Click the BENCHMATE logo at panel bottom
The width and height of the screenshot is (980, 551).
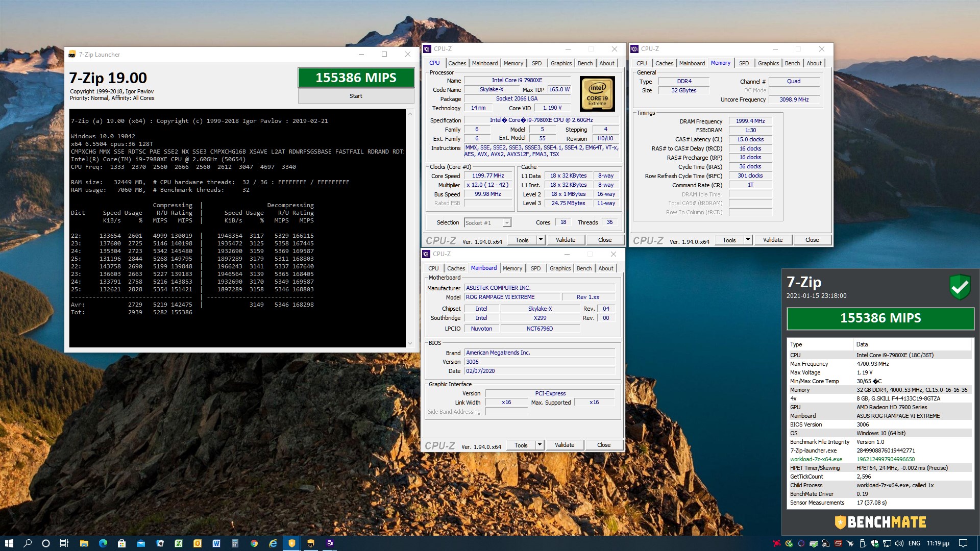tap(880, 522)
